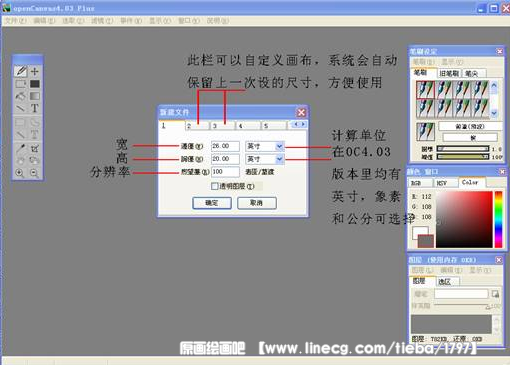Pick the eyedropper color picker tool

[x=21, y=148]
